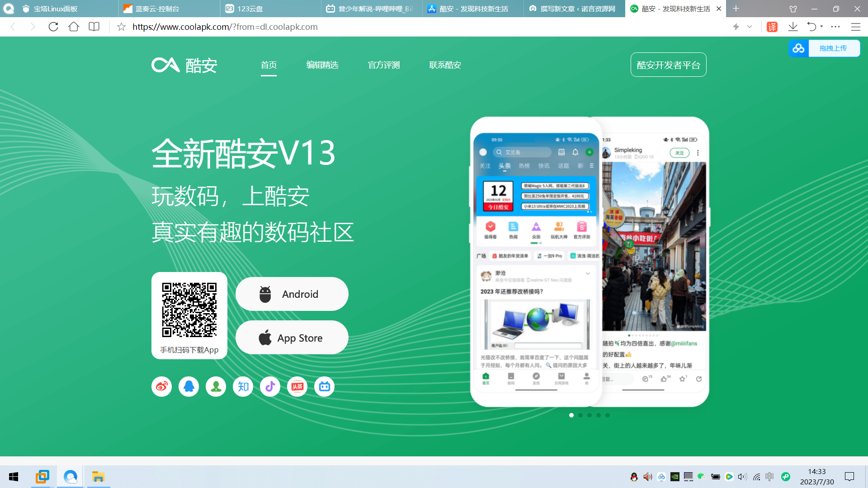This screenshot has height=488, width=868.
Task: Open File Explorer from the taskbar
Action: coord(98,477)
